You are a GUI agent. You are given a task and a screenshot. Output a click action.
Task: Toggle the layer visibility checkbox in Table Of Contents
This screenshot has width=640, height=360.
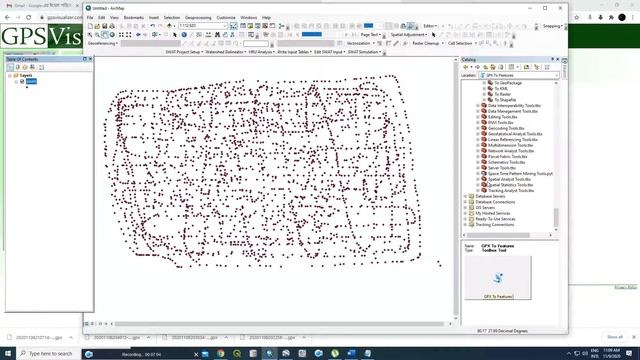click(x=22, y=82)
